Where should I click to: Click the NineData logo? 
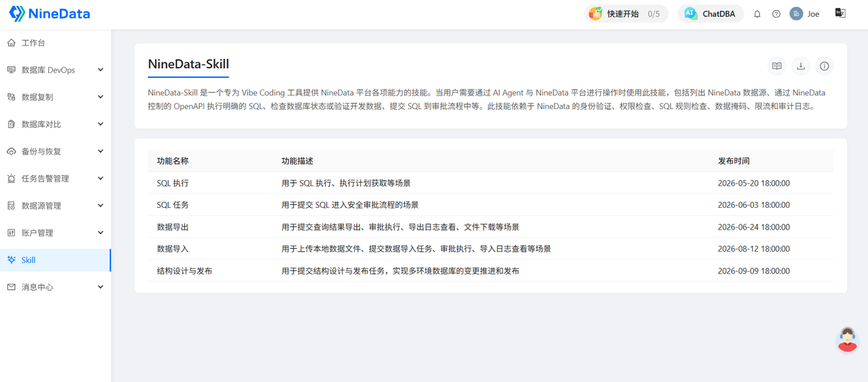tap(50, 14)
